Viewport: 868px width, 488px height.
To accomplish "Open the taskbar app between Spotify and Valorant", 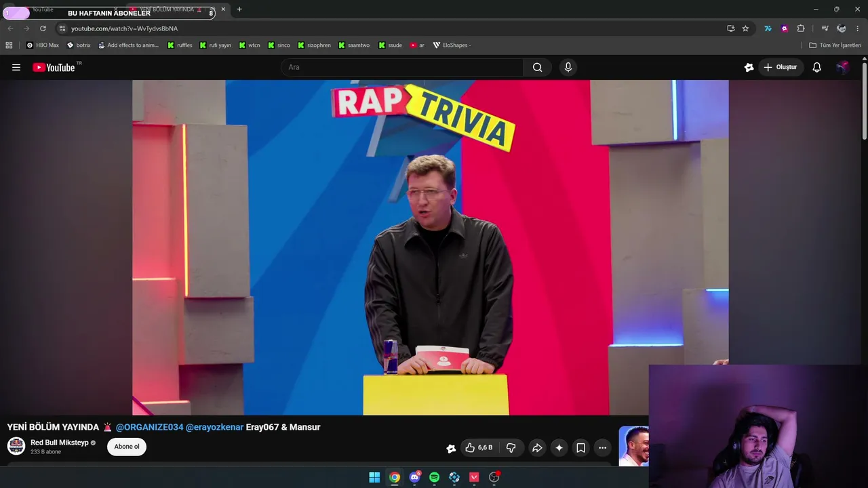I will click(x=454, y=477).
